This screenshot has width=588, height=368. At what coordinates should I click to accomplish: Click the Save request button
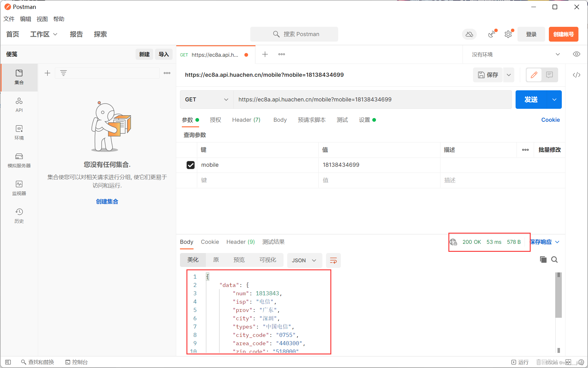[488, 75]
